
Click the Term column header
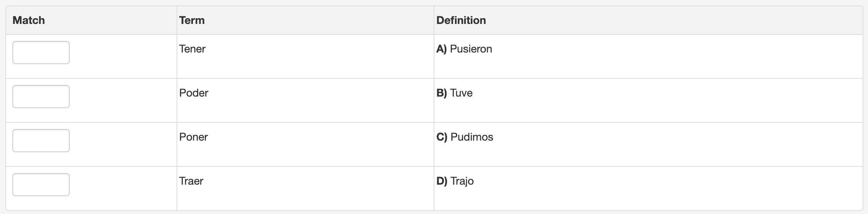(x=192, y=20)
